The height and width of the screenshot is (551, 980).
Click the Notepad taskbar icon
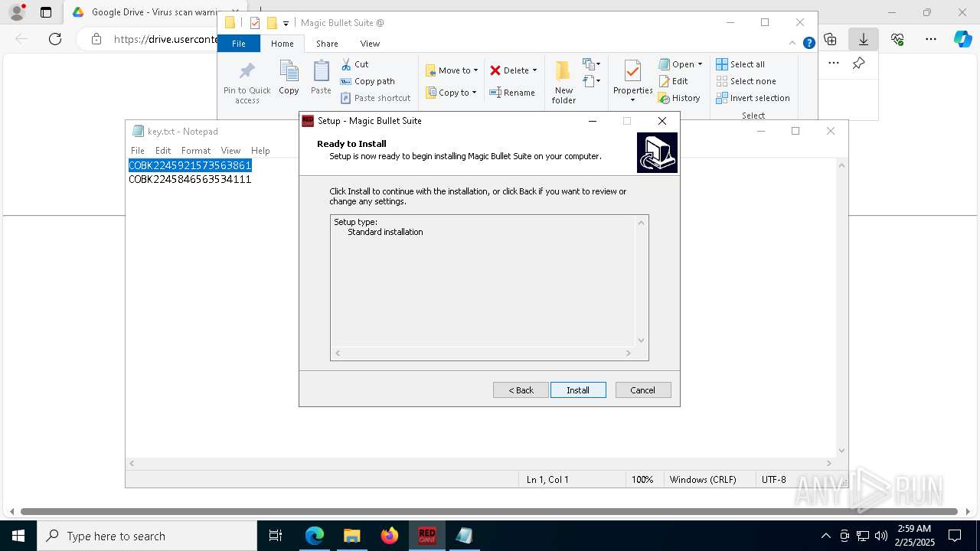point(464,536)
